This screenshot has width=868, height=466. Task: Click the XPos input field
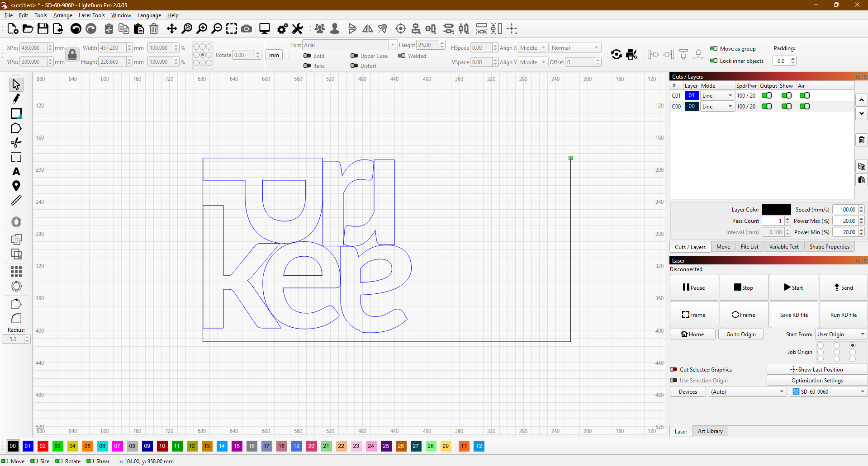point(33,48)
